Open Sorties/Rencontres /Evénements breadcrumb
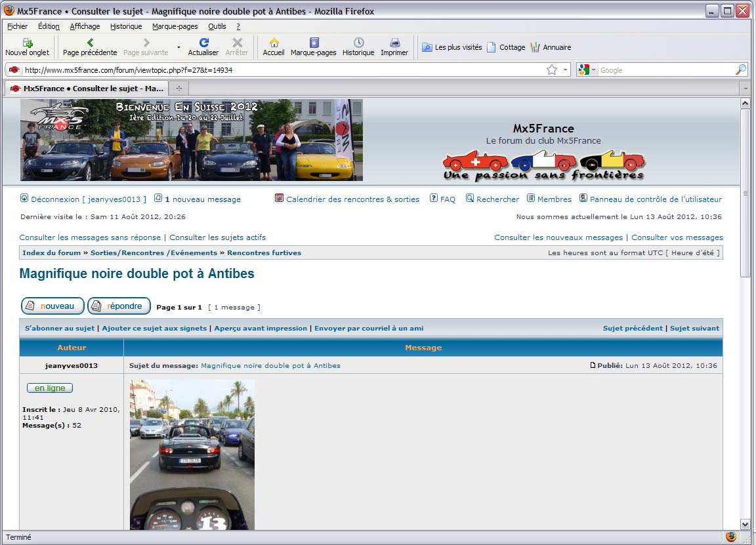Screen dimensions: 756x545 pyautogui.click(x=154, y=252)
